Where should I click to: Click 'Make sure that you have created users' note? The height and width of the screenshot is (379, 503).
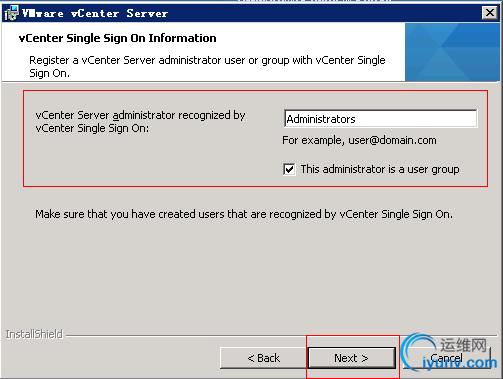click(244, 214)
